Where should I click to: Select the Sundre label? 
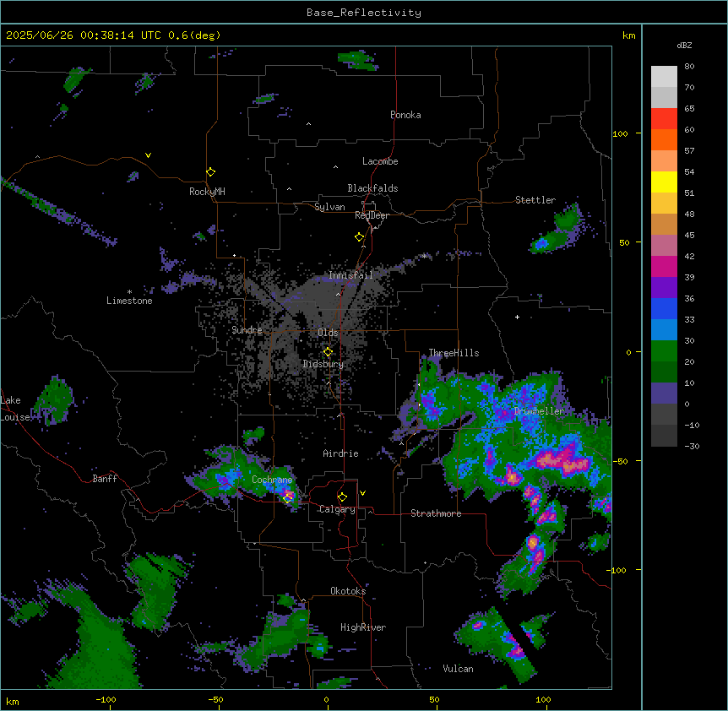coord(247,330)
